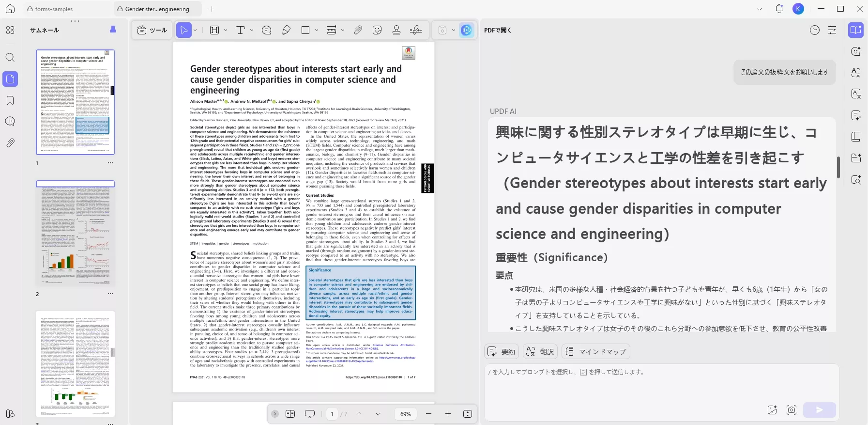Select the highlighter pen tool
The height and width of the screenshot is (425, 868).
pos(286,30)
